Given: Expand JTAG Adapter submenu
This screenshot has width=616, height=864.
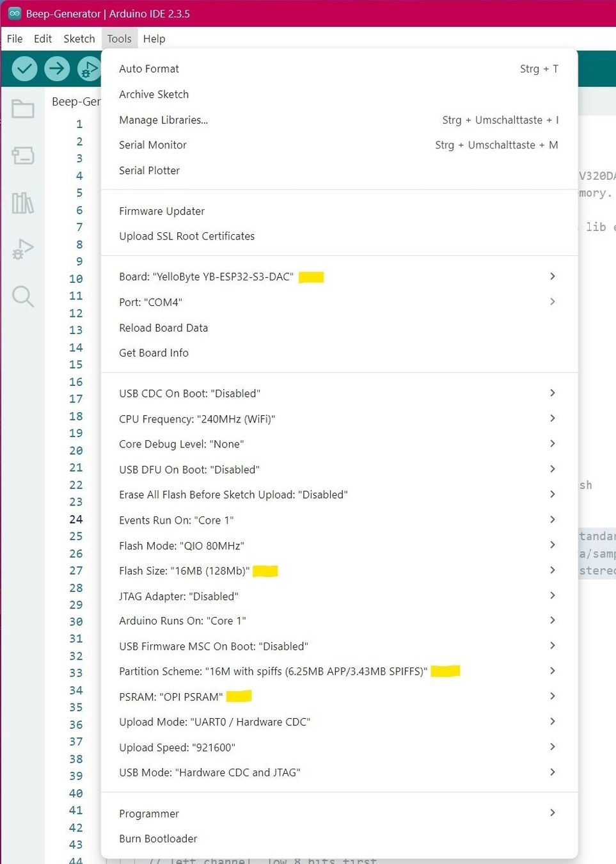Looking at the screenshot, I should coord(339,596).
